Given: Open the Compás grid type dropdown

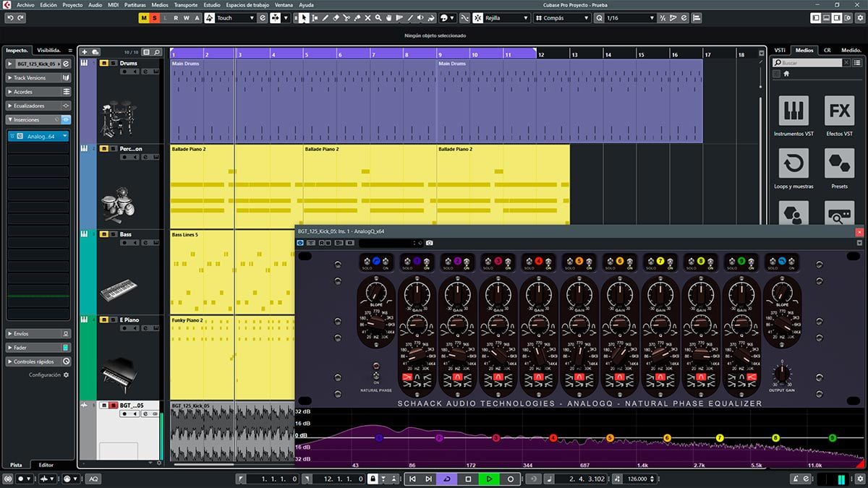Looking at the screenshot, I should click(562, 17).
